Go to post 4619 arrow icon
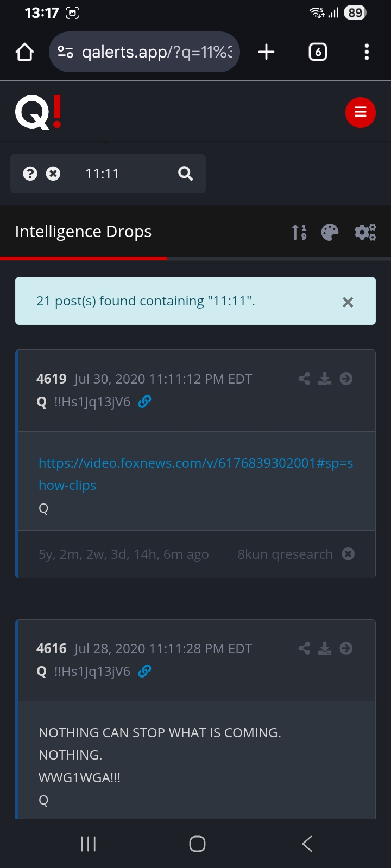This screenshot has height=868, width=391. pos(346,379)
